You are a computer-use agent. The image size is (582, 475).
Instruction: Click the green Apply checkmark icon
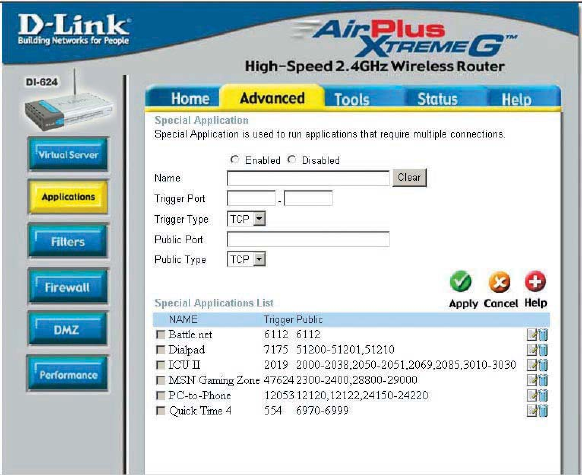(x=460, y=282)
